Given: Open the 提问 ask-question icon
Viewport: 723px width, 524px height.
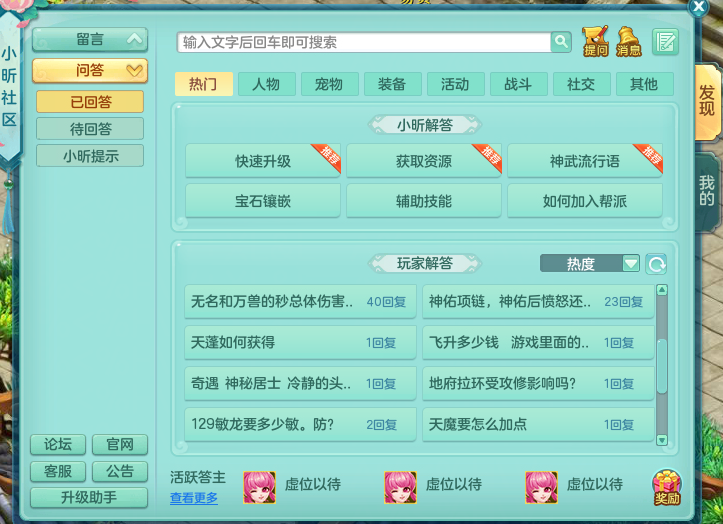Looking at the screenshot, I should tap(595, 42).
